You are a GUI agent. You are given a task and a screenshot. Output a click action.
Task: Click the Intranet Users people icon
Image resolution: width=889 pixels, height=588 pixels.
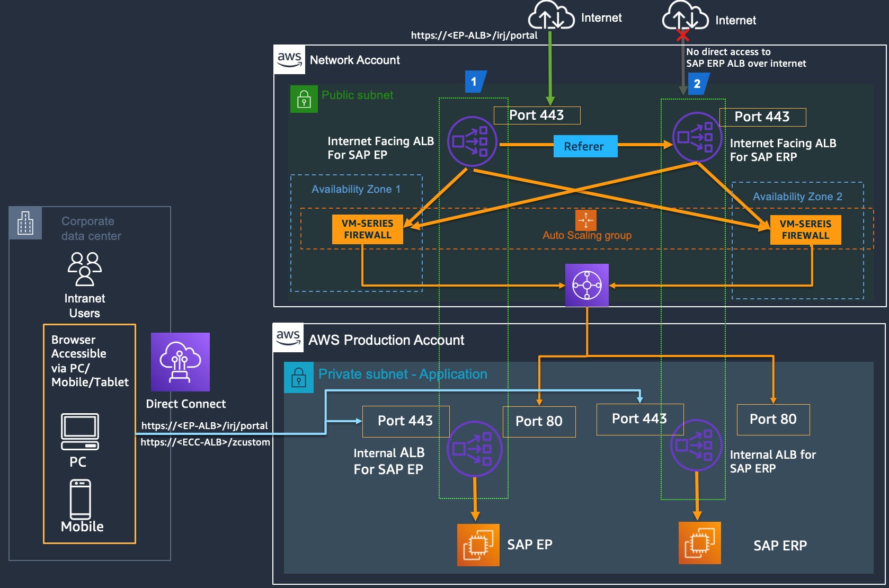click(85, 269)
